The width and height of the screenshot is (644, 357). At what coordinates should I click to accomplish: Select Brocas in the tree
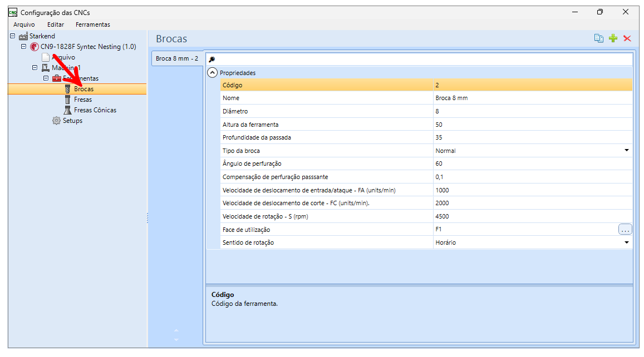point(84,89)
